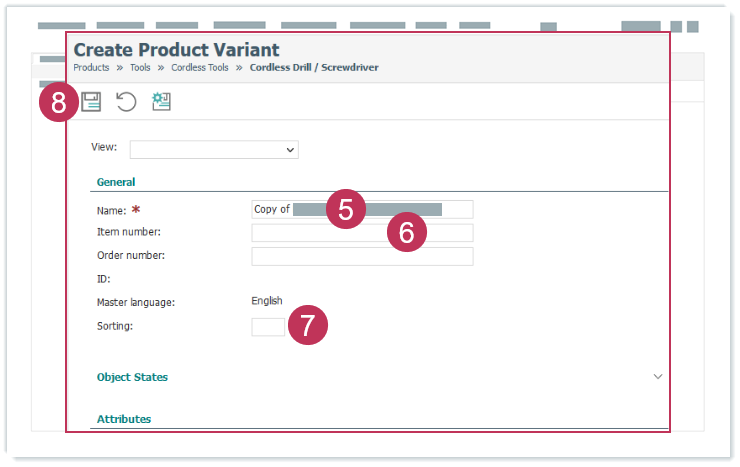Viewport: 740px width, 467px height.
Task: Click the number 6 callout badge
Action: pyautogui.click(x=406, y=232)
